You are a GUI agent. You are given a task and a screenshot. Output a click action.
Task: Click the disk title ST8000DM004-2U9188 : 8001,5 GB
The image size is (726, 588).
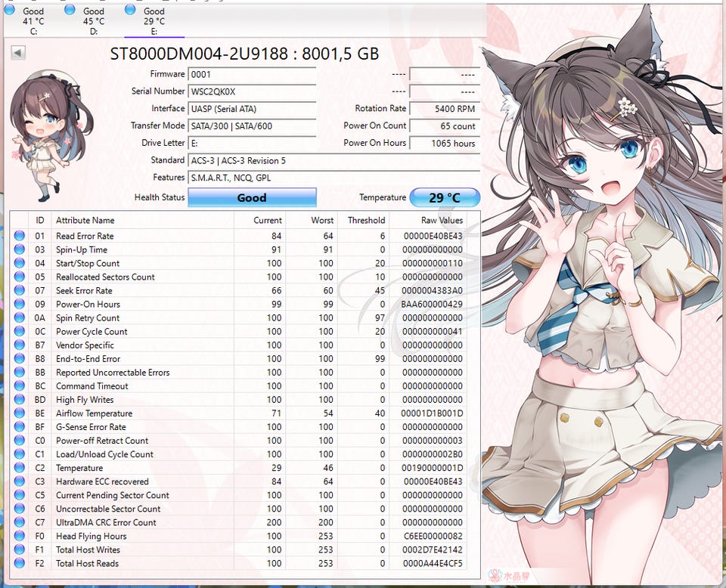244,54
